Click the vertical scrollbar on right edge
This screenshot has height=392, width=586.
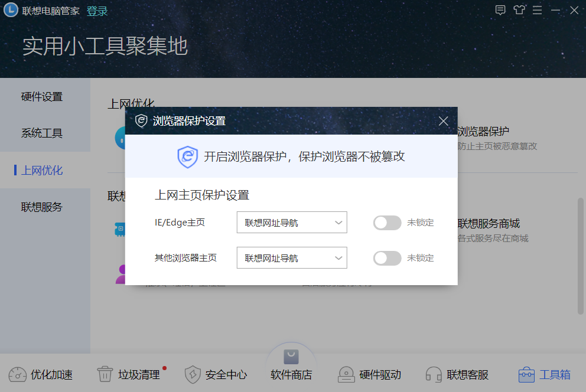[x=581, y=256]
